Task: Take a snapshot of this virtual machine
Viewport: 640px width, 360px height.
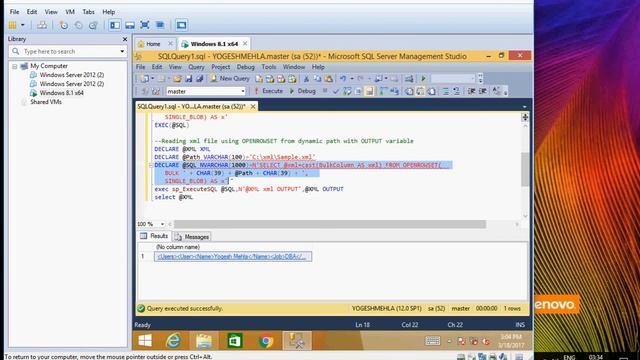Action: click(64, 25)
